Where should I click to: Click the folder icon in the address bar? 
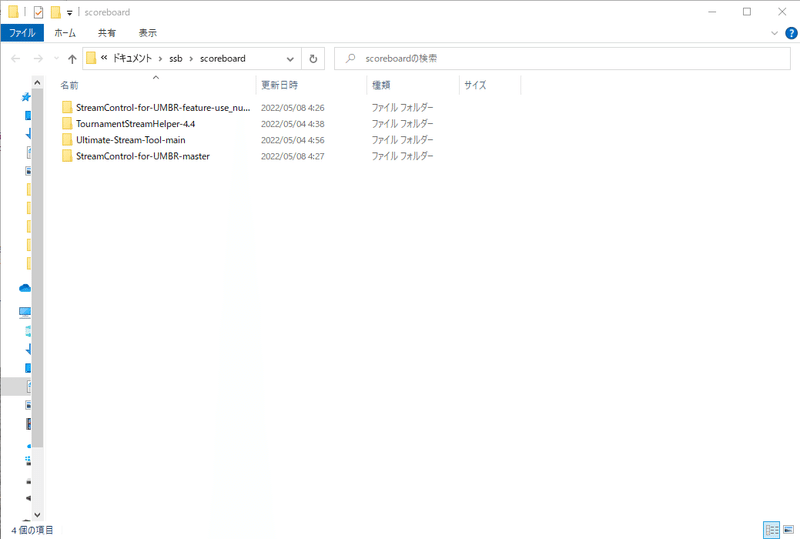[91, 58]
